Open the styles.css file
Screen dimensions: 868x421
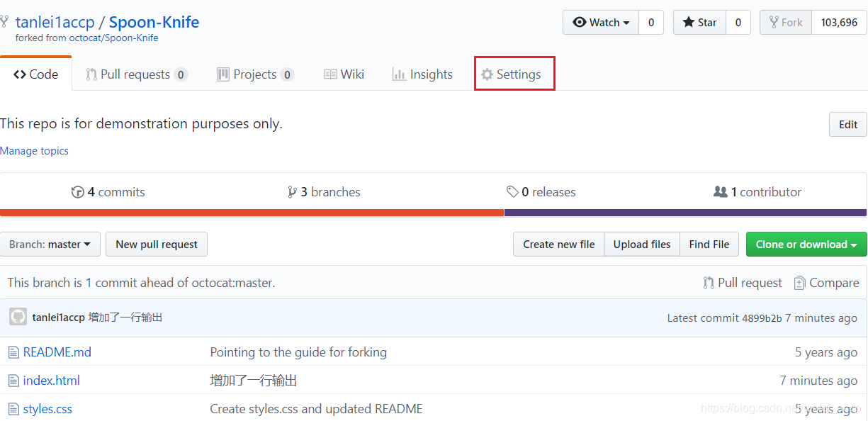pos(47,409)
